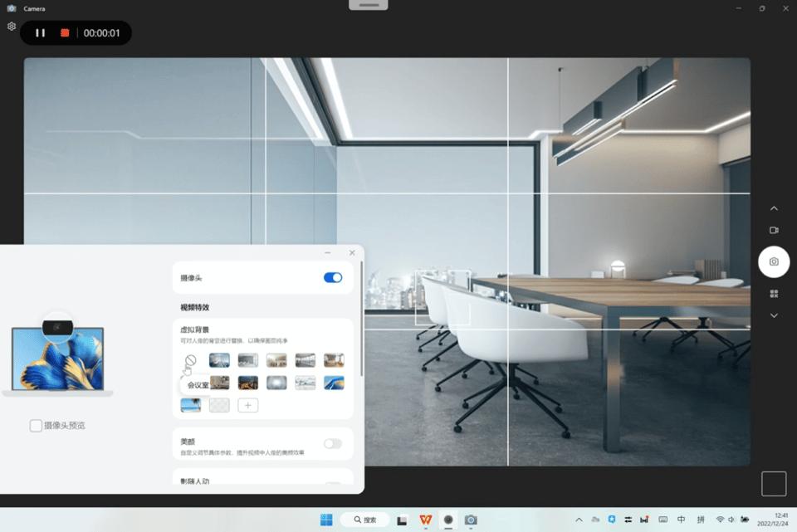797x532 pixels.
Task: Pause the video recording
Action: [40, 33]
